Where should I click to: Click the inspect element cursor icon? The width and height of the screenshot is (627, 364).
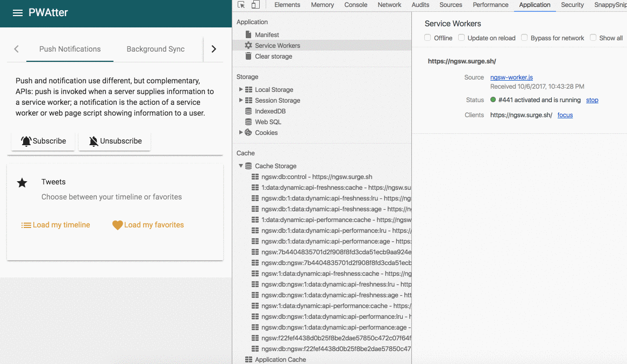coord(241,5)
